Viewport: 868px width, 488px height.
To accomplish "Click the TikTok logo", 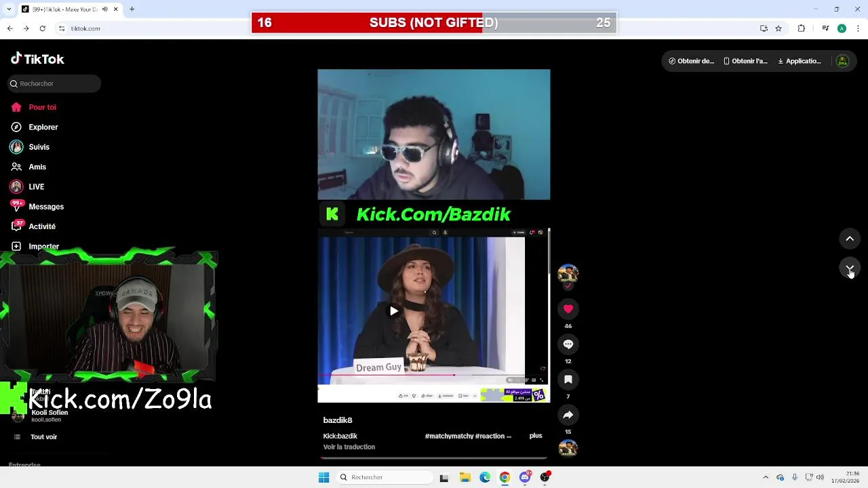I will point(37,59).
